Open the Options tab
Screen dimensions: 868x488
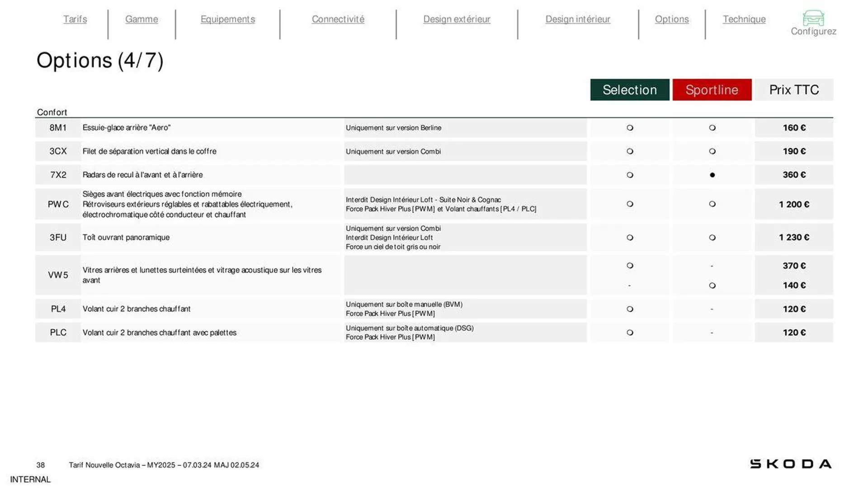coord(672,19)
